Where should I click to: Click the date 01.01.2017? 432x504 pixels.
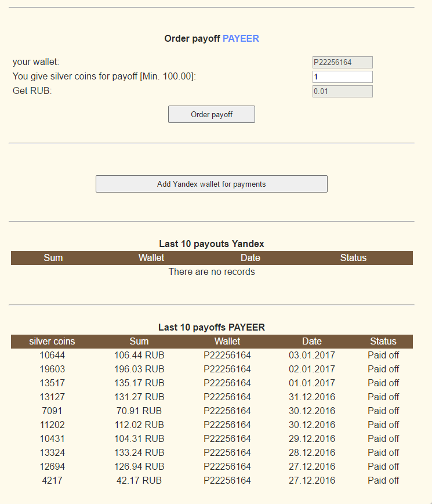(x=312, y=383)
